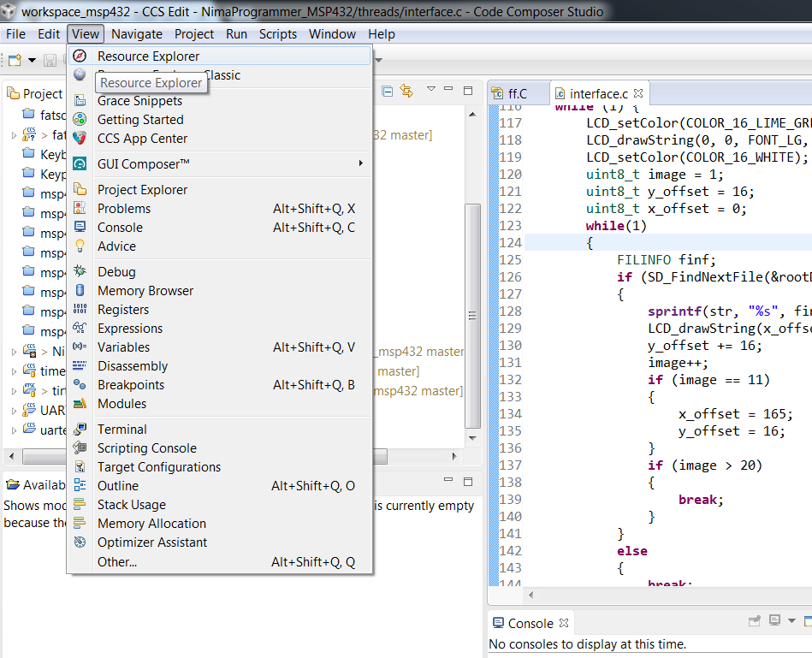Click the Project Explorer vertical scrollbar thumb
This screenshot has height=658, width=812.
coord(472,316)
